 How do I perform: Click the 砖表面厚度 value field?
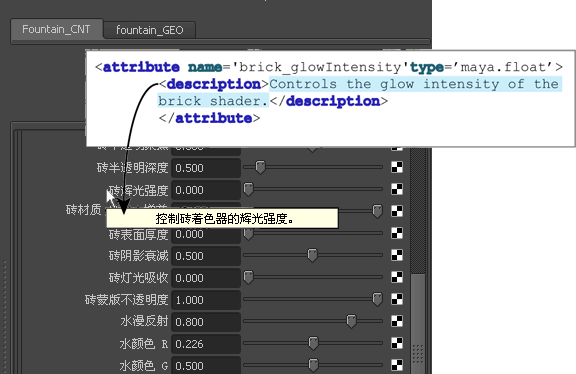click(x=206, y=234)
